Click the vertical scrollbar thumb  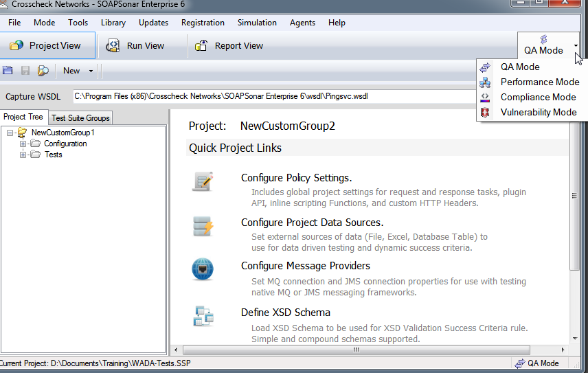pyautogui.click(x=574, y=195)
